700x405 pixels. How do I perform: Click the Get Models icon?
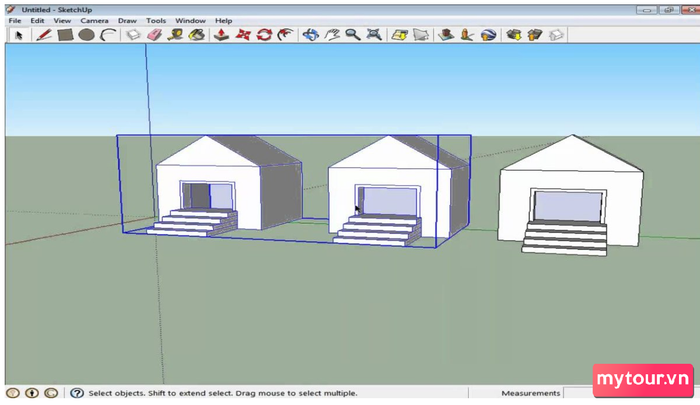513,35
